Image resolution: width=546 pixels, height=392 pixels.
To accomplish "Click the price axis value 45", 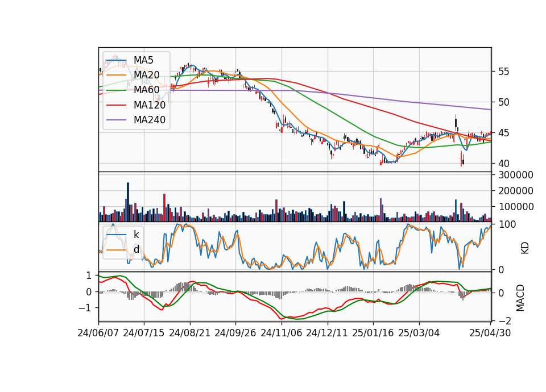I will tap(503, 133).
